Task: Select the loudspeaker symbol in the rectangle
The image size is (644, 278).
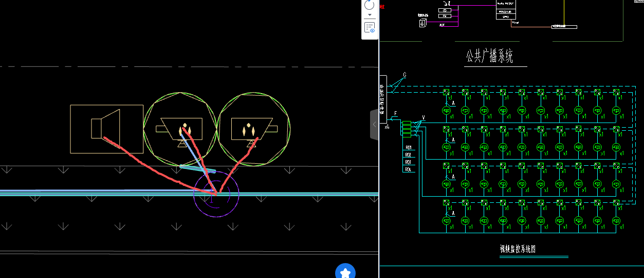Action: pyautogui.click(x=106, y=128)
